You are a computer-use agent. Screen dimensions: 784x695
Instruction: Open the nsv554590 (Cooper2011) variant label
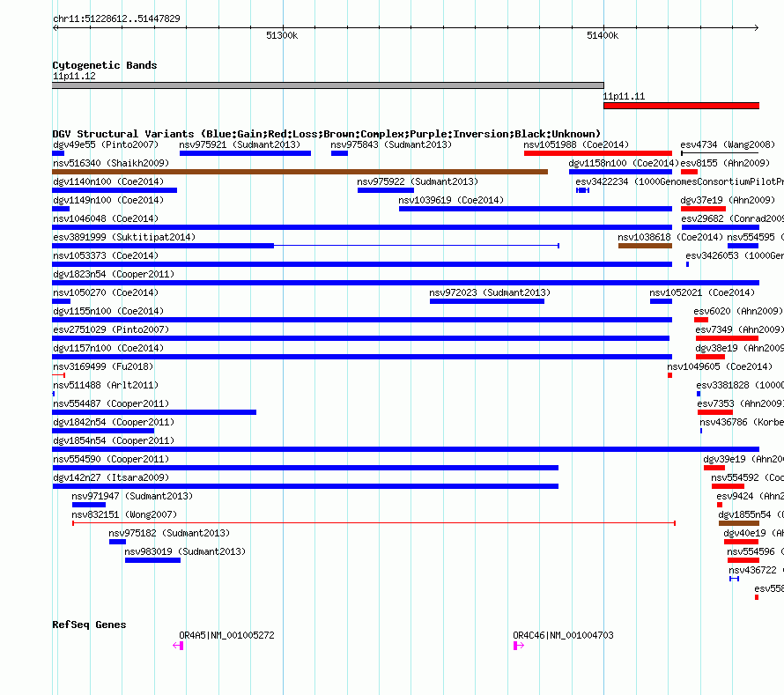coord(111,459)
